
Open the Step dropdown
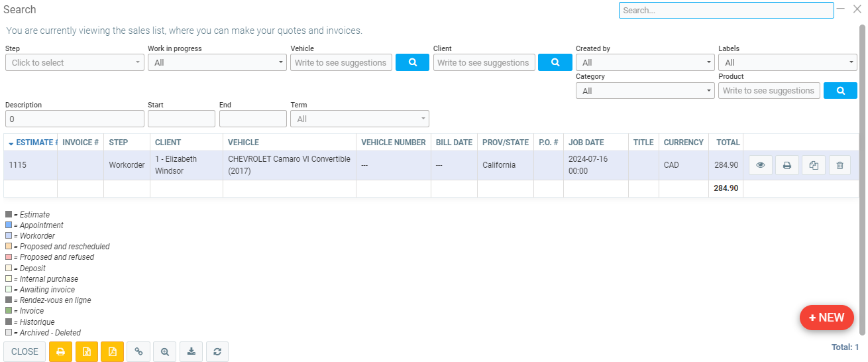click(x=74, y=62)
